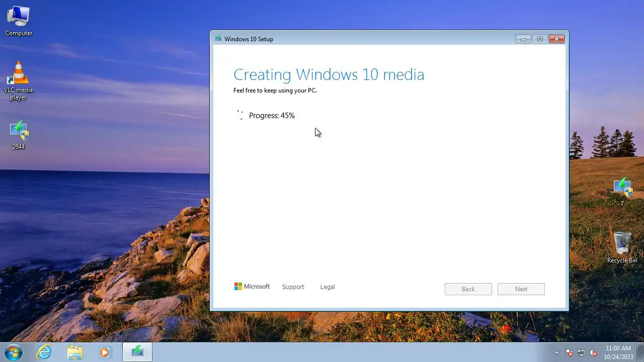This screenshot has width=644, height=362.
Task: Minimize the Windows 10 Setup window
Action: (x=523, y=39)
